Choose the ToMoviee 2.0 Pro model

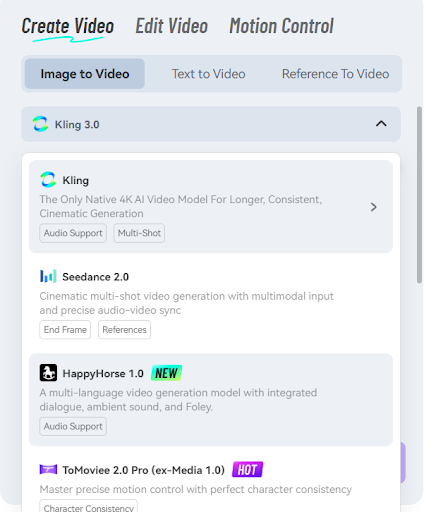click(211, 481)
